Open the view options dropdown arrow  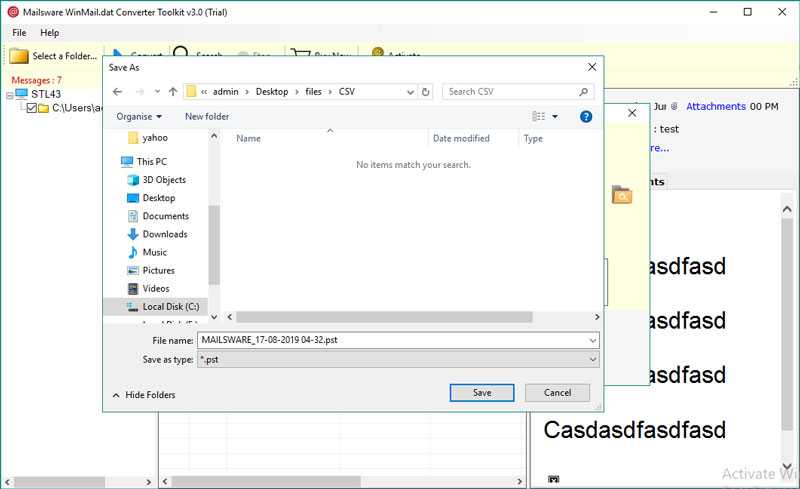pyautogui.click(x=555, y=117)
